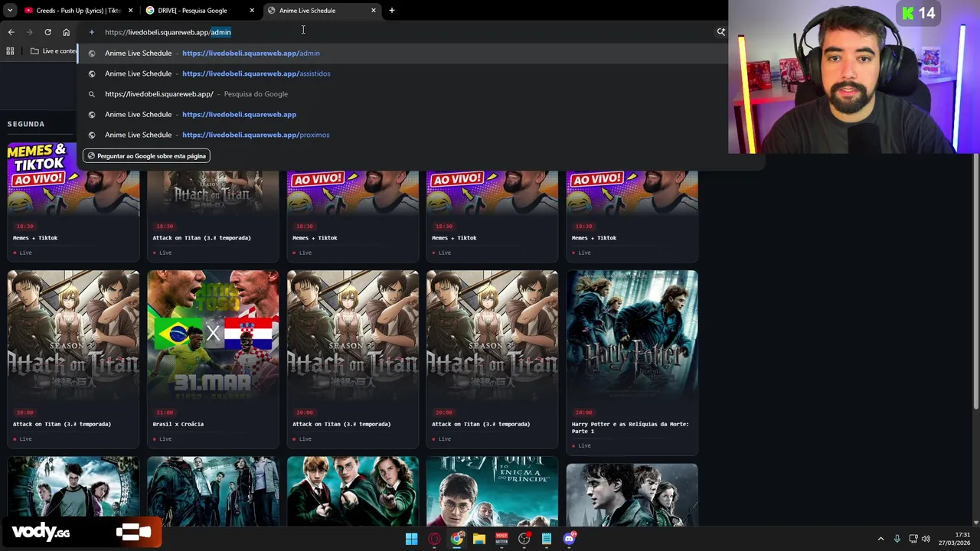Click the SEGUNDA day heading

coord(26,124)
